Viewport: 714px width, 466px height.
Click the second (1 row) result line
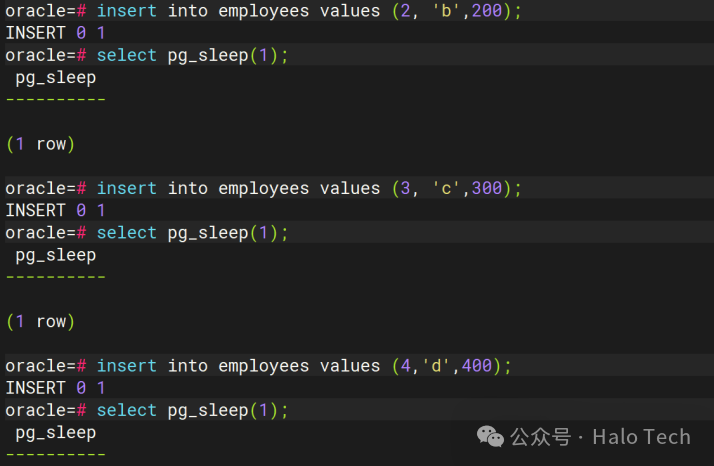40,322
